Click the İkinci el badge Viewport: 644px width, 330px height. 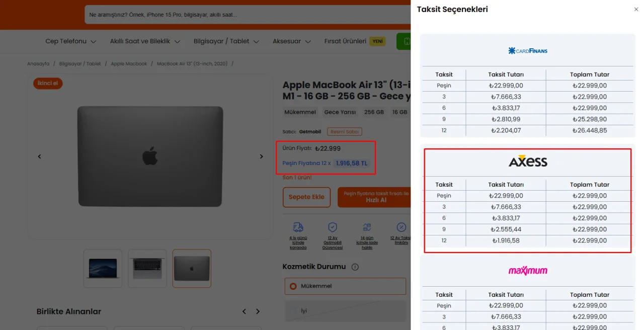click(x=48, y=83)
